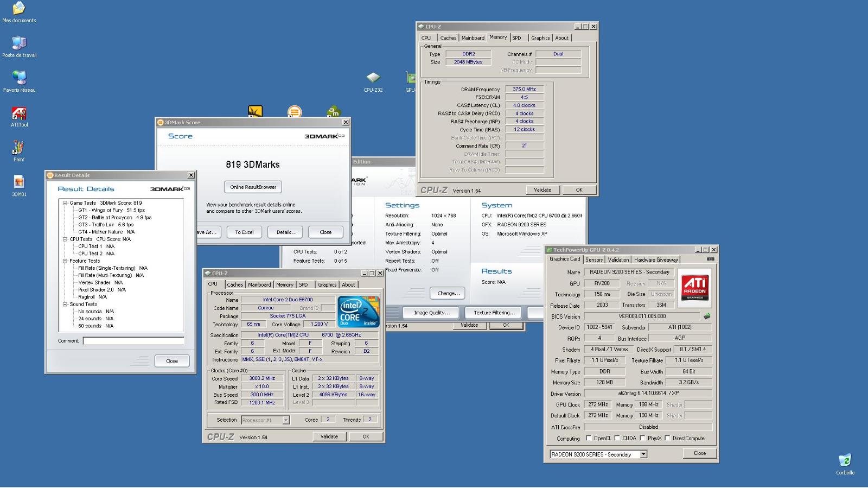The width and height of the screenshot is (868, 488).
Task: Open the Hardware Giveaway tab in GPU-Z
Action: coord(656,259)
